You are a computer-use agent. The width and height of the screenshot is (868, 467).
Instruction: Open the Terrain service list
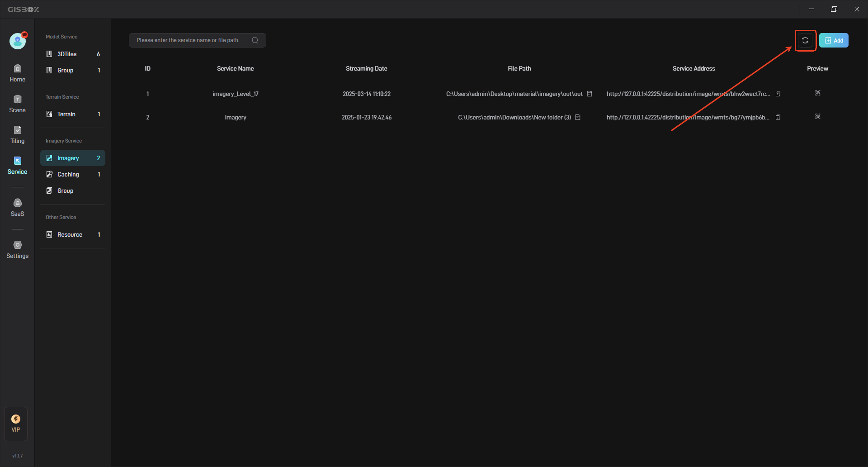pyautogui.click(x=72, y=114)
